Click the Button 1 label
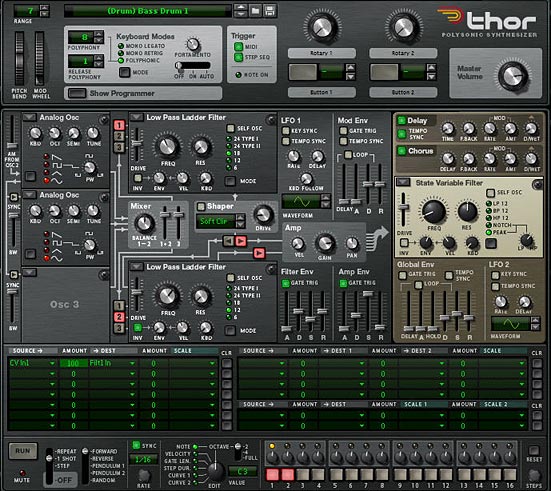The image size is (551, 491). click(x=322, y=92)
